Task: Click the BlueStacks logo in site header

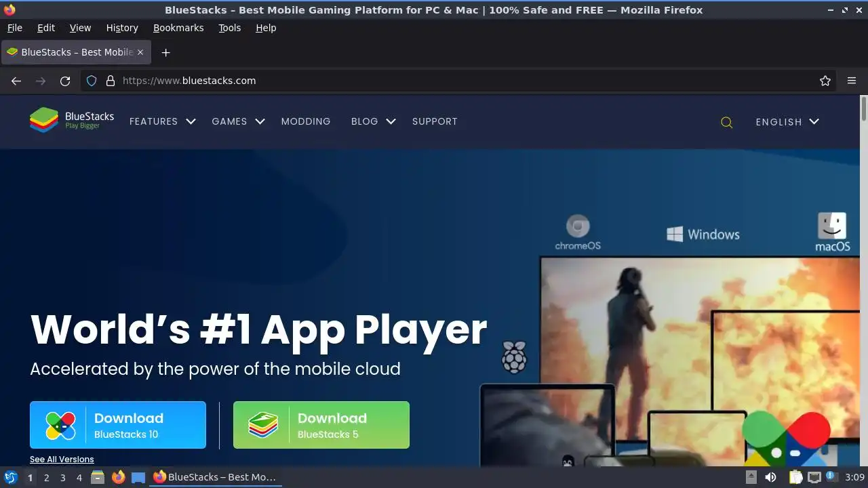Action: [72, 121]
